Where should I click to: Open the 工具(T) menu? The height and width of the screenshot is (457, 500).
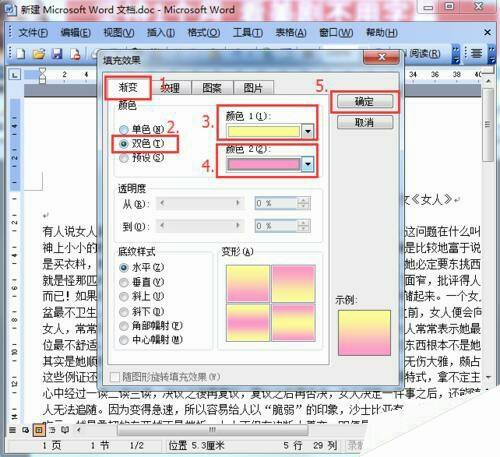point(248,33)
